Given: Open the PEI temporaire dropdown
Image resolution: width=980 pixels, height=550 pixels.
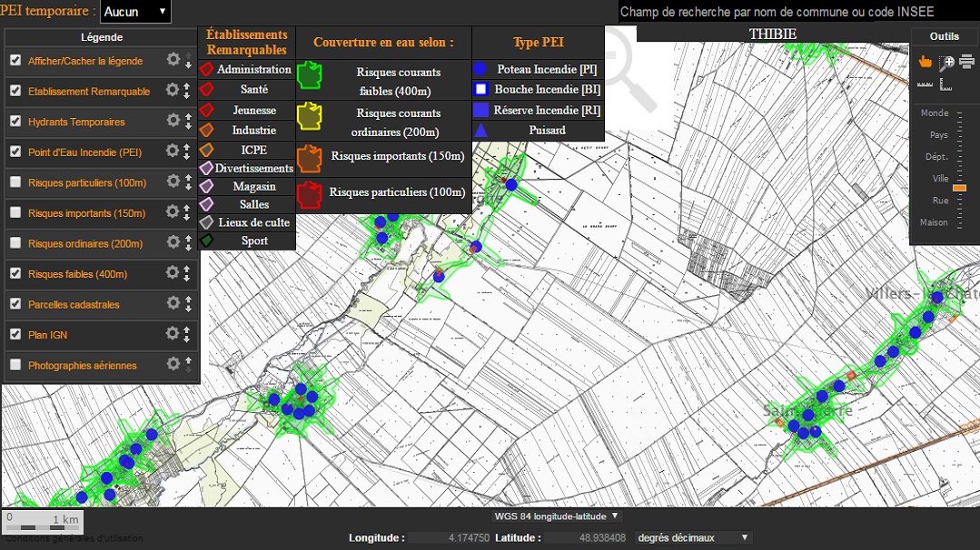Looking at the screenshot, I should coord(134,12).
